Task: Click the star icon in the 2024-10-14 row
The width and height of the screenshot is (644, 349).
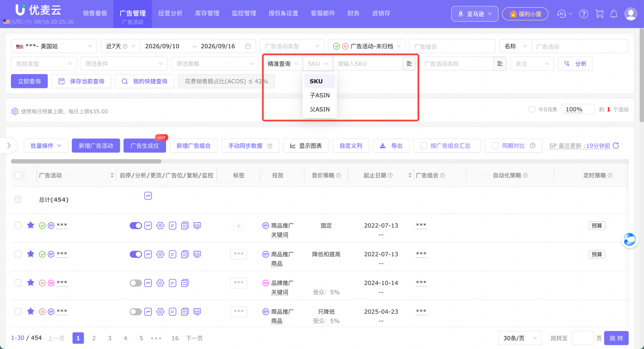Action: tap(31, 283)
